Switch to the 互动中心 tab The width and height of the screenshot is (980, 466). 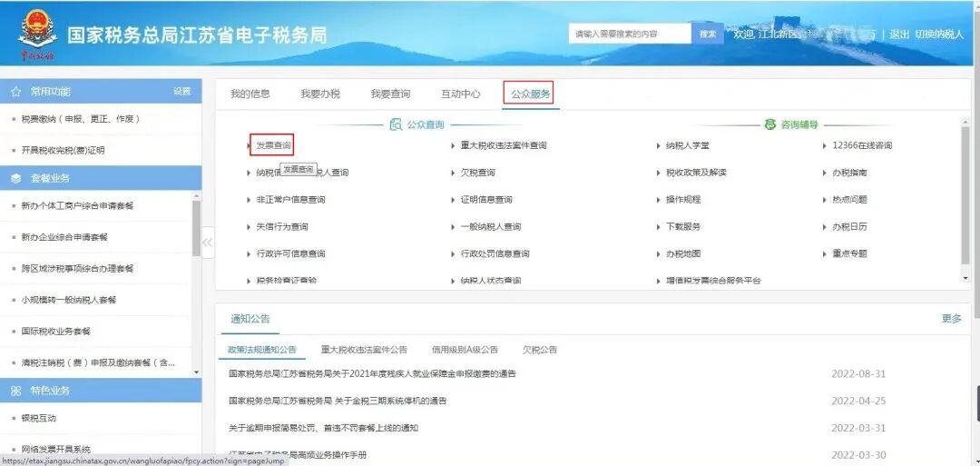(461, 94)
